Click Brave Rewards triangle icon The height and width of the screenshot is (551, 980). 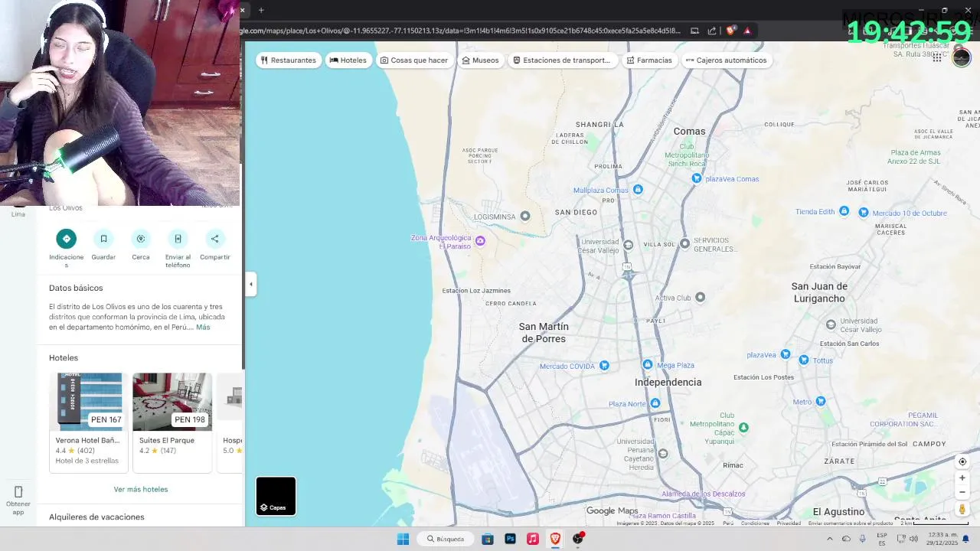pos(747,31)
